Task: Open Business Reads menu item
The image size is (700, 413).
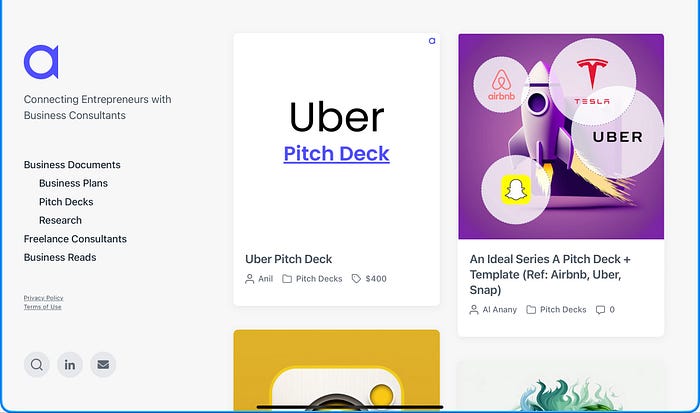Action: (60, 258)
